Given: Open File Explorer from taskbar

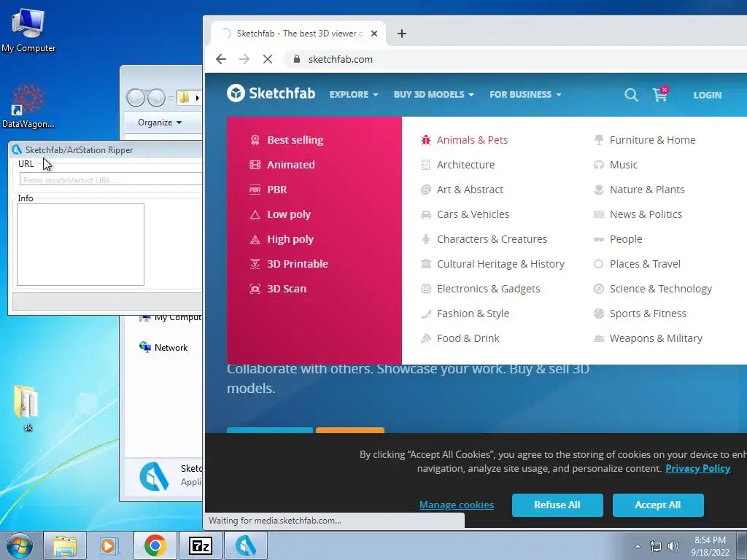Looking at the screenshot, I should point(65,545).
